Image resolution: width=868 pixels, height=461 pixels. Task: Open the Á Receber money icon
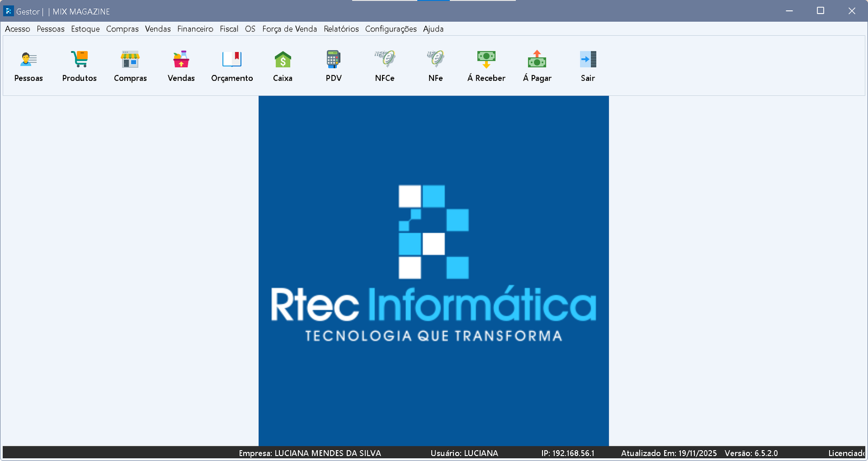[x=486, y=59]
